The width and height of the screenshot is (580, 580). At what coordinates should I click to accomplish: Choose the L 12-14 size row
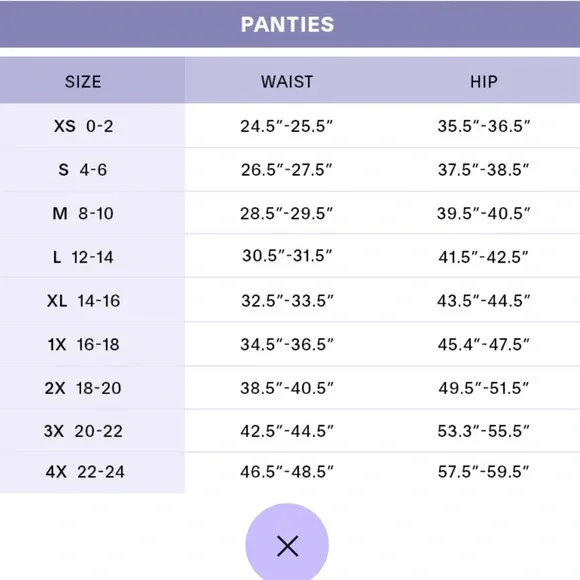pos(290,256)
